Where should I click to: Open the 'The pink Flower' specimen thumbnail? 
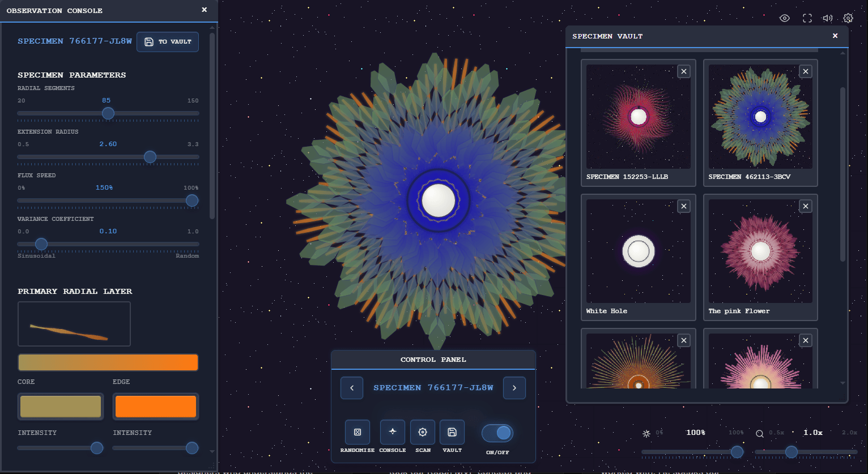[x=760, y=251]
